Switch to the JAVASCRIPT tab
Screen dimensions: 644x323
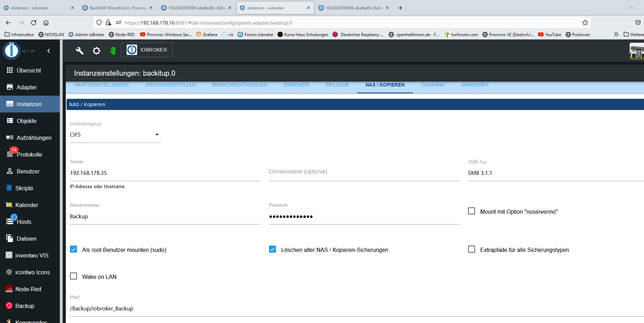[x=475, y=85]
